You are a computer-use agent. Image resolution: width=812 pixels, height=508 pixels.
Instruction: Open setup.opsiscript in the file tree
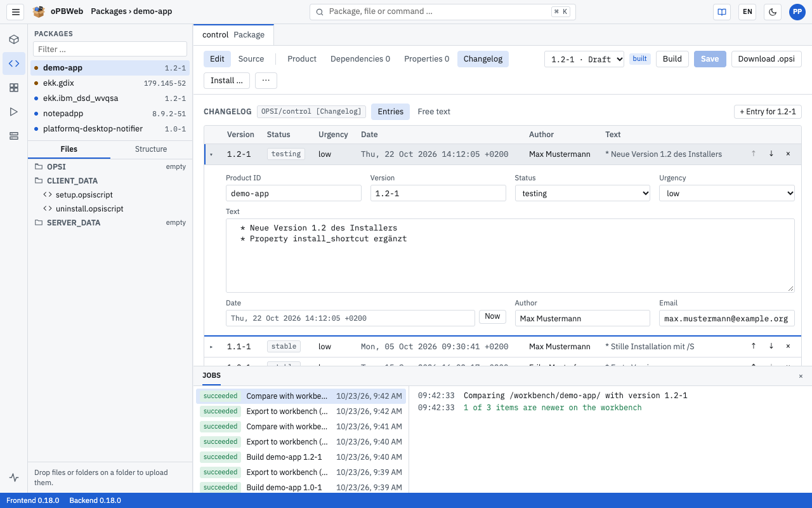pos(84,195)
